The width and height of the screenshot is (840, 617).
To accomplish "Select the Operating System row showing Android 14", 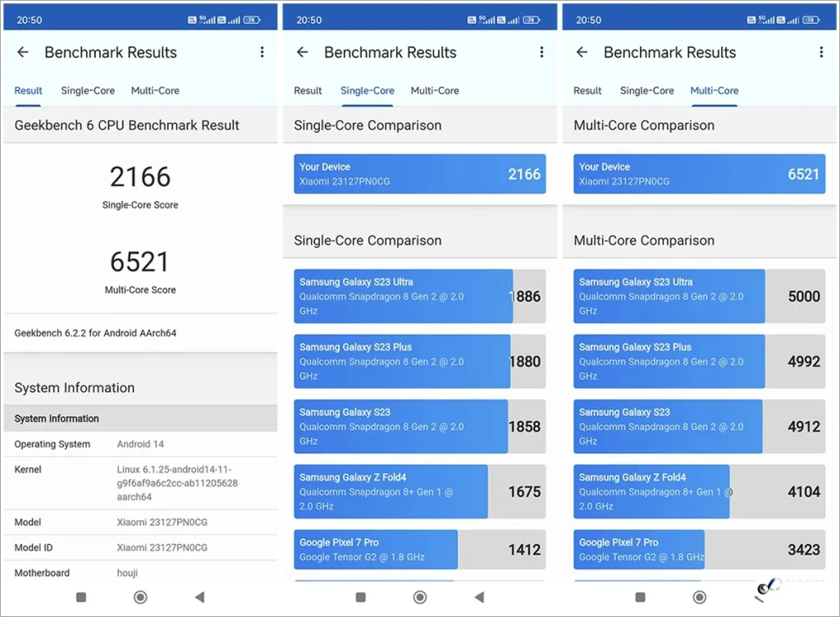I will [140, 444].
